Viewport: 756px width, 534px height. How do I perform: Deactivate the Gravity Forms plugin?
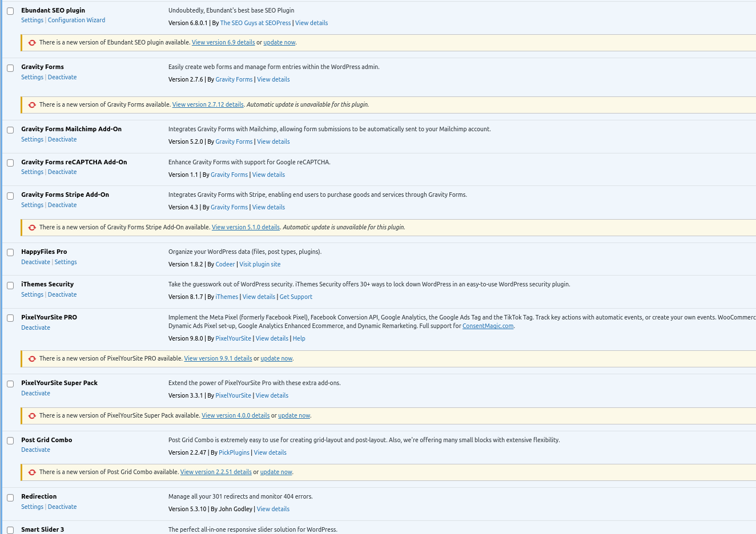click(x=62, y=77)
